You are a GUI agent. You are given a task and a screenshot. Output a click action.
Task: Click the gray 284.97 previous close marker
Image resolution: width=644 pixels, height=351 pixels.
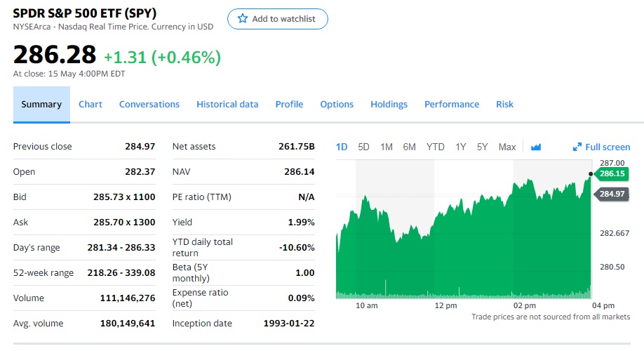click(611, 194)
